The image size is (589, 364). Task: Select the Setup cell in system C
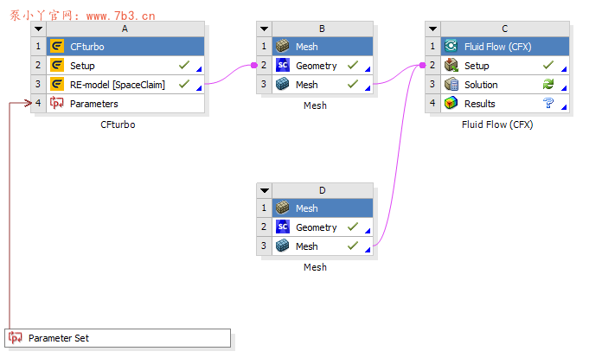click(x=505, y=66)
